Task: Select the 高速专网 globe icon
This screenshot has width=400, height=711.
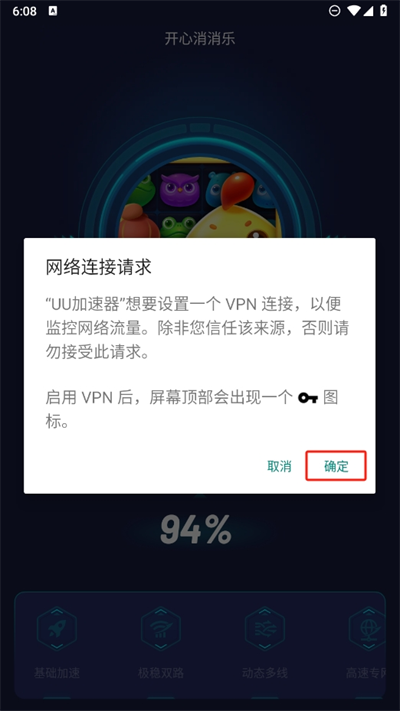Action: 368,628
